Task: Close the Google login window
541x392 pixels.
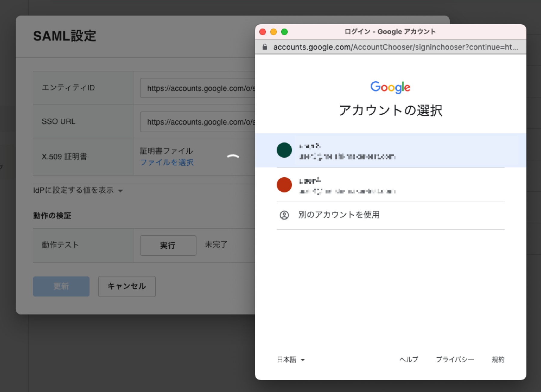Action: click(x=263, y=32)
